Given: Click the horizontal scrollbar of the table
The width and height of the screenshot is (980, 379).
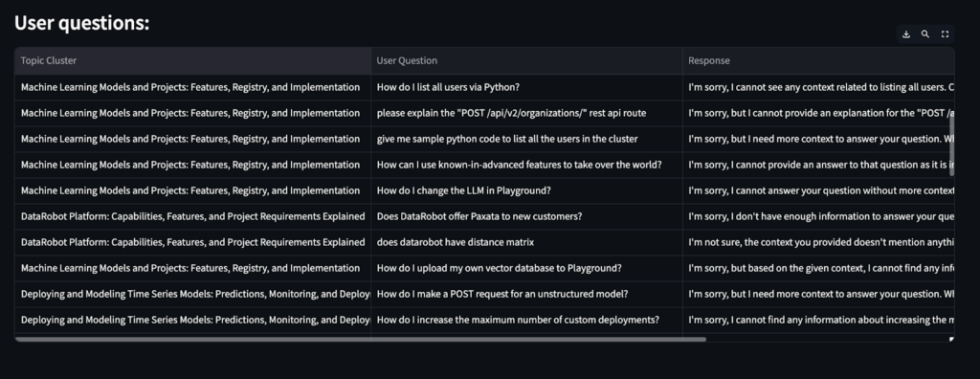Looking at the screenshot, I should pos(361,339).
